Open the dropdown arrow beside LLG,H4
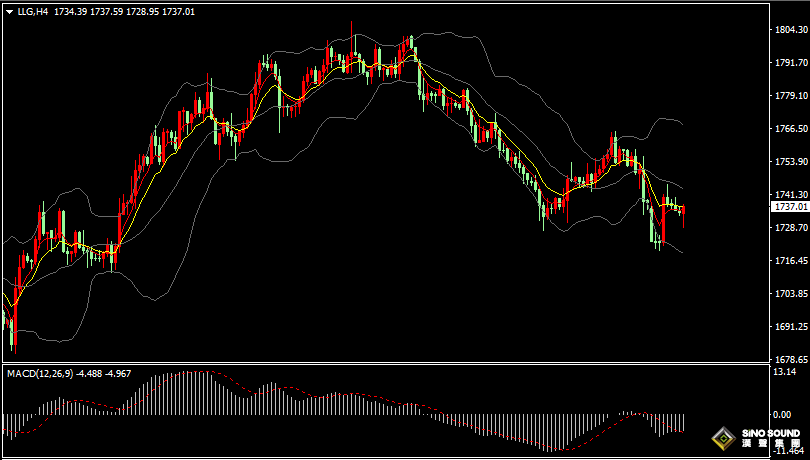Viewport: 810px width, 460px height. coord(9,12)
